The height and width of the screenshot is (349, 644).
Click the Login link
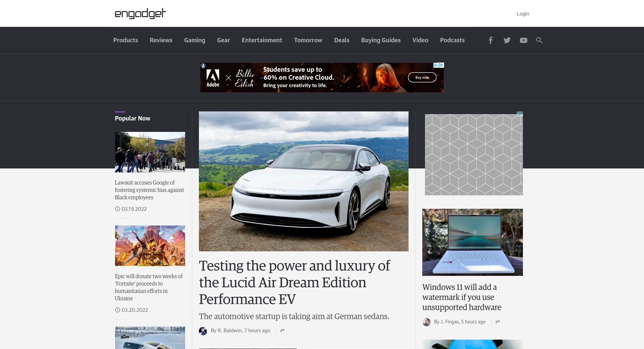coord(523,14)
